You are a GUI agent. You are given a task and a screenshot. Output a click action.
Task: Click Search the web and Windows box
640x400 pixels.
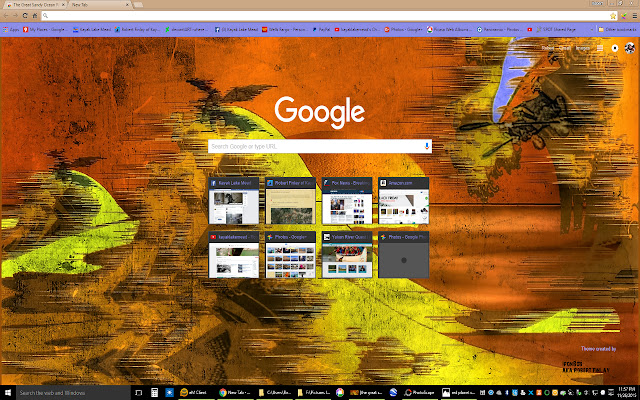pyautogui.click(x=73, y=393)
